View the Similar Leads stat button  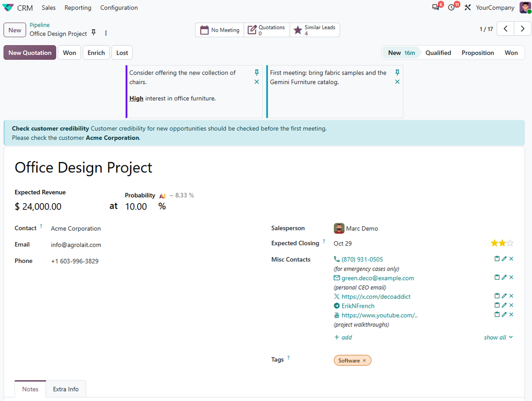coord(315,30)
